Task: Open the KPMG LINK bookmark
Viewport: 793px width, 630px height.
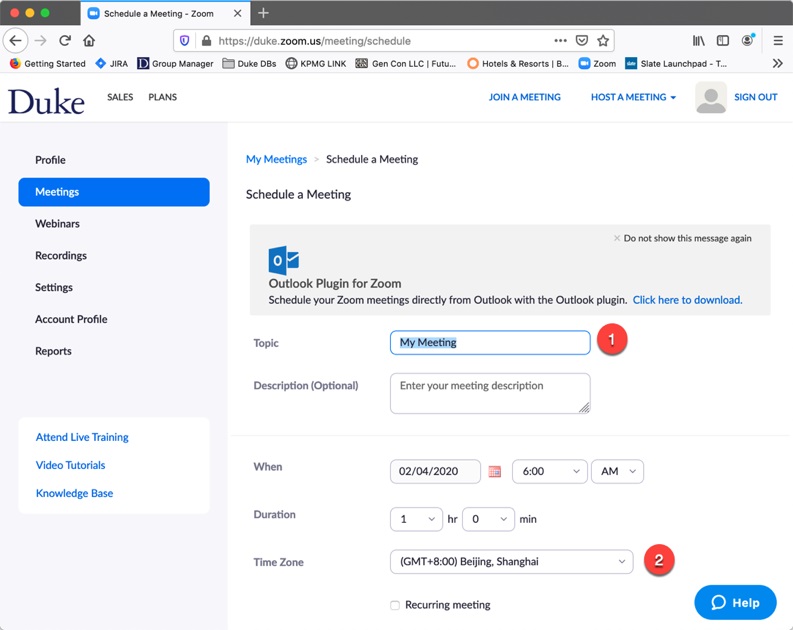Action: tap(316, 63)
